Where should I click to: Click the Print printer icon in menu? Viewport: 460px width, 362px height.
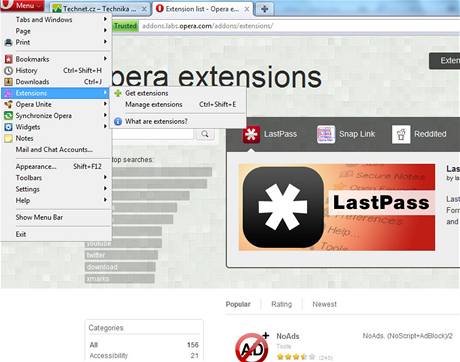point(8,42)
